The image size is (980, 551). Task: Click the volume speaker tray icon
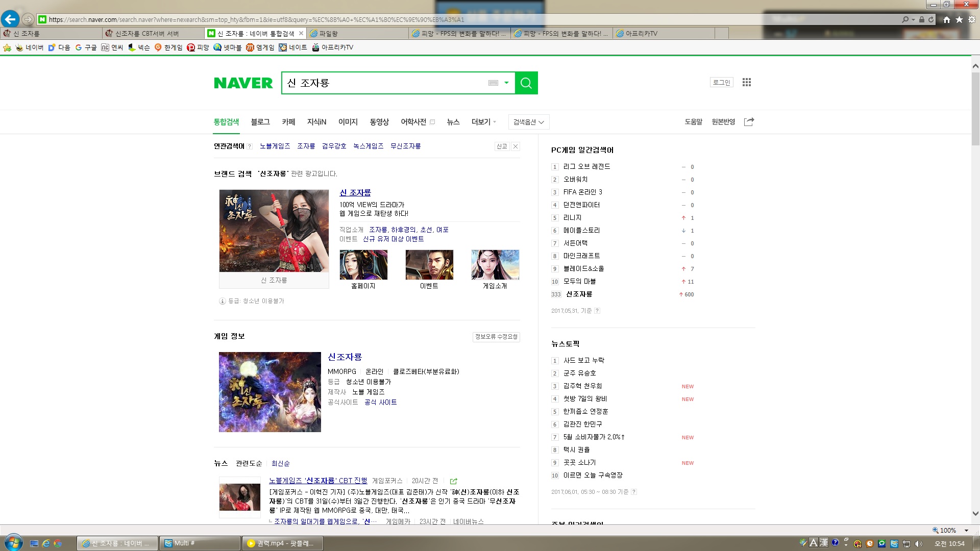(x=919, y=544)
